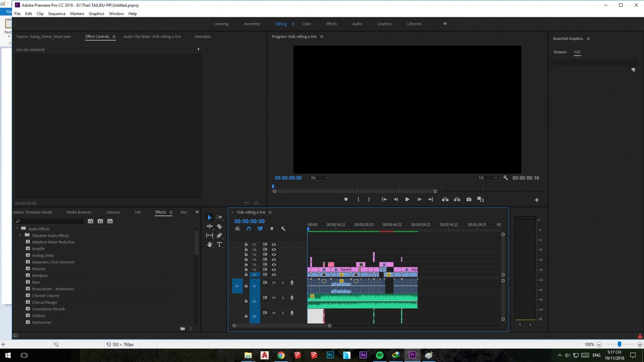Image resolution: width=644 pixels, height=362 pixels.
Task: Click the YUV Effects filter icon
Action: 110,221
